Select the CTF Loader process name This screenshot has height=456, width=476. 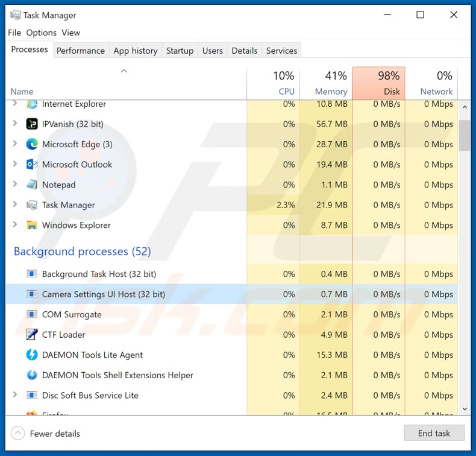pyautogui.click(x=63, y=335)
